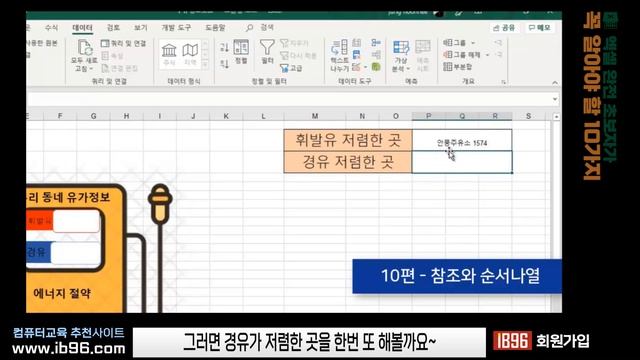The height and width of the screenshot is (360, 640).
Task: Click the 메모 comments button
Action: click(539, 28)
